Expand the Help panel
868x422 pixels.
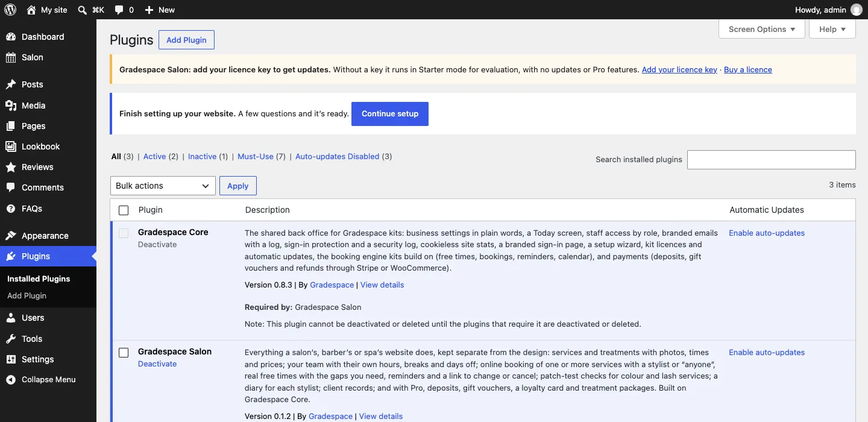[x=832, y=29]
